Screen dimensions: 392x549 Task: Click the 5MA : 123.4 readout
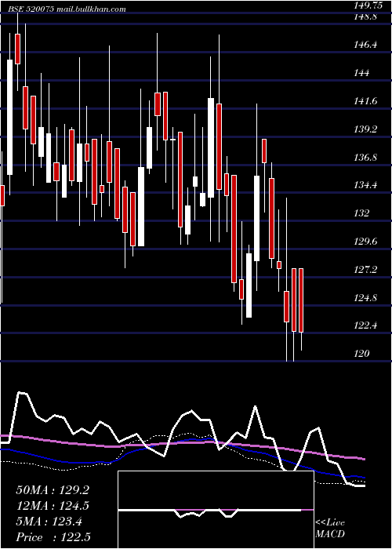pyautogui.click(x=49, y=522)
